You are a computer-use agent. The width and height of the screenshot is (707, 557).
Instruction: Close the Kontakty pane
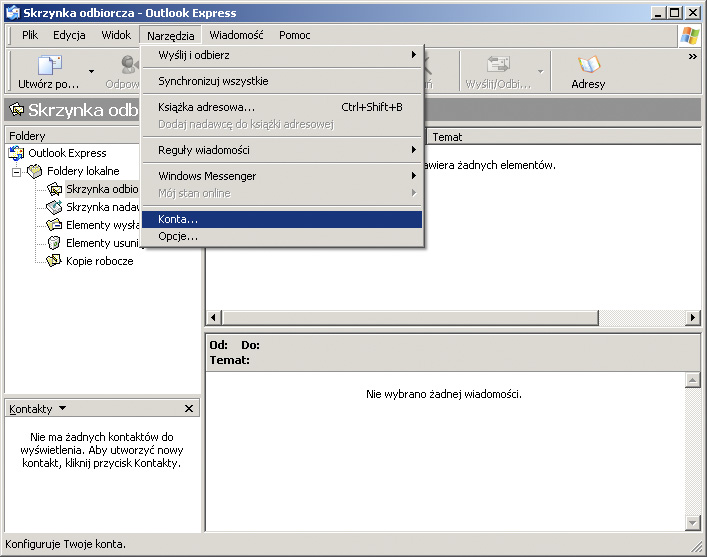[189, 408]
